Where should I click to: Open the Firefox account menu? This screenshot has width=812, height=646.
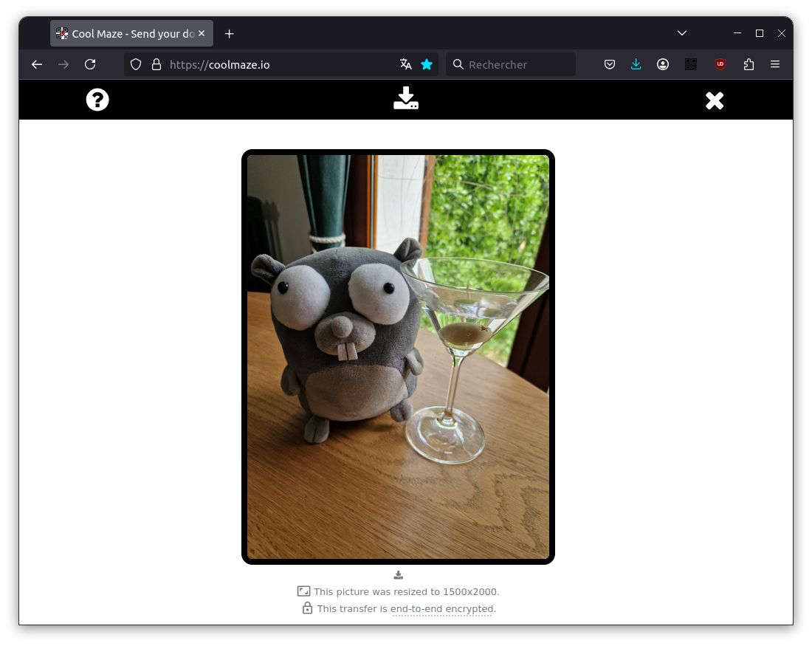663,64
